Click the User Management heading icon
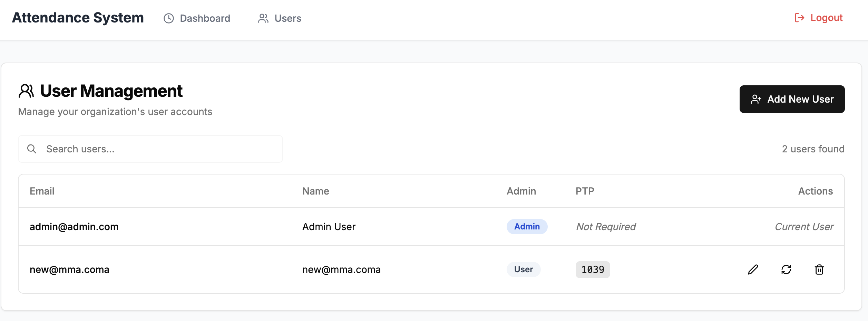Viewport: 868px width, 321px height. tap(26, 91)
